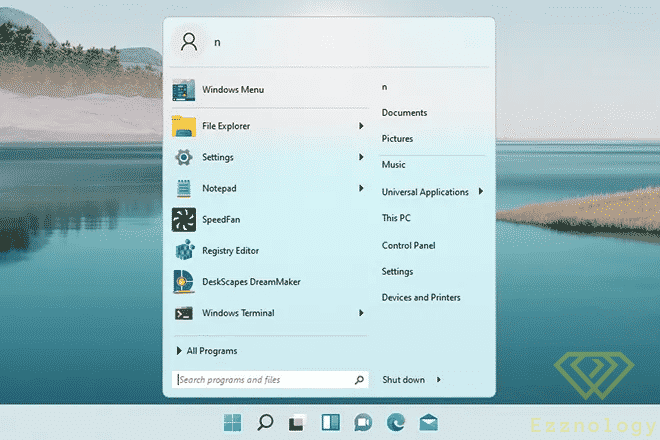
Task: Select the 'DeskScapes DreamMaker' label
Action: [252, 282]
